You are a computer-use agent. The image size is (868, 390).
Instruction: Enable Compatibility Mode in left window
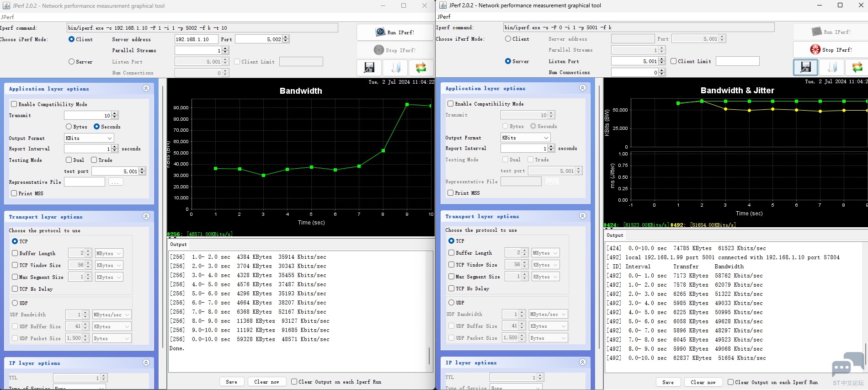14,104
